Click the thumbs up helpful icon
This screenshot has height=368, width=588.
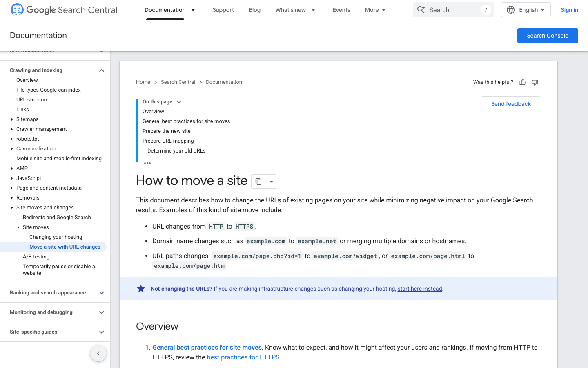523,82
